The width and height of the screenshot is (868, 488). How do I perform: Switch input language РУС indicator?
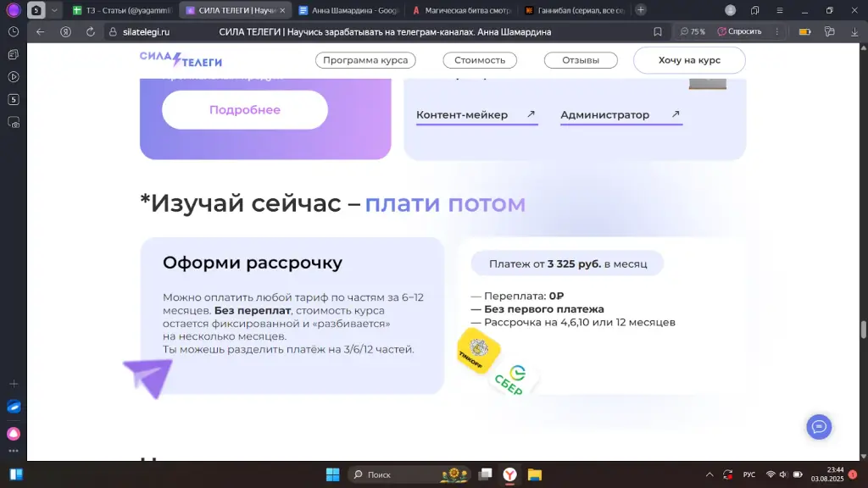(749, 474)
